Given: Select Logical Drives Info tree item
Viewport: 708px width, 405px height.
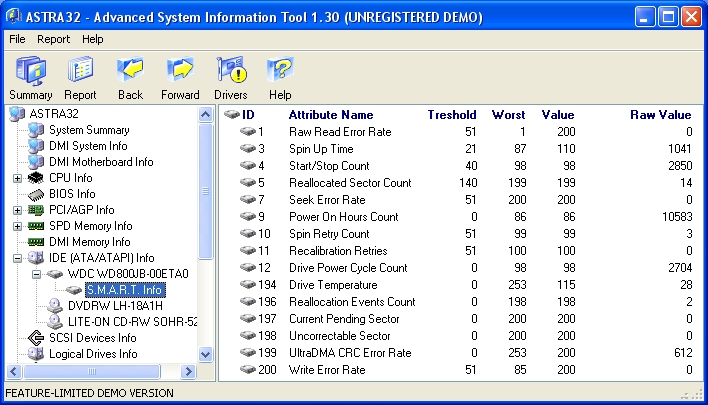Looking at the screenshot, I should click(x=93, y=354).
